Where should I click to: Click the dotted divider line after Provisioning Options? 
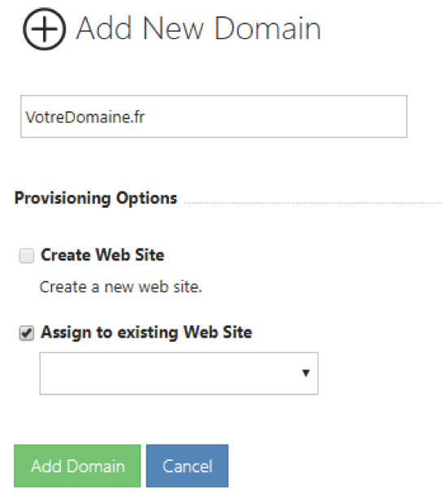pos(313,203)
